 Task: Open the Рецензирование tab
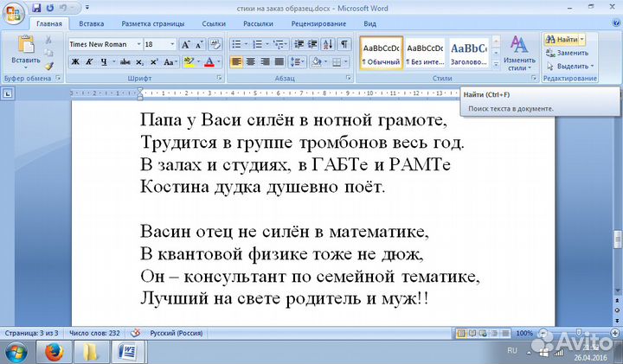coord(318,24)
